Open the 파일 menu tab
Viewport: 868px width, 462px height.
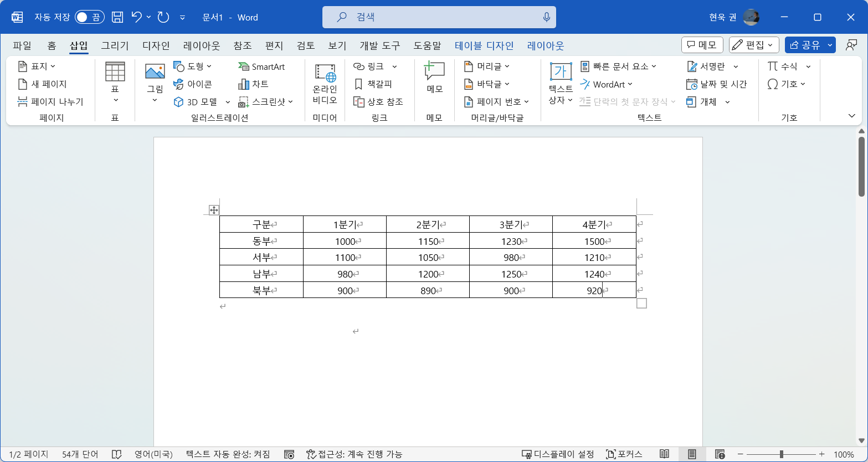tap(22, 45)
